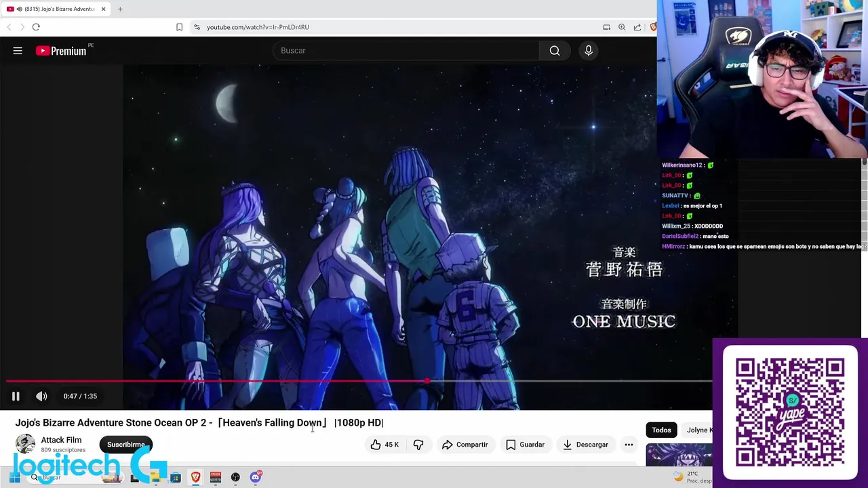Reload the page in the browser
This screenshot has width=868, height=488.
[36, 27]
